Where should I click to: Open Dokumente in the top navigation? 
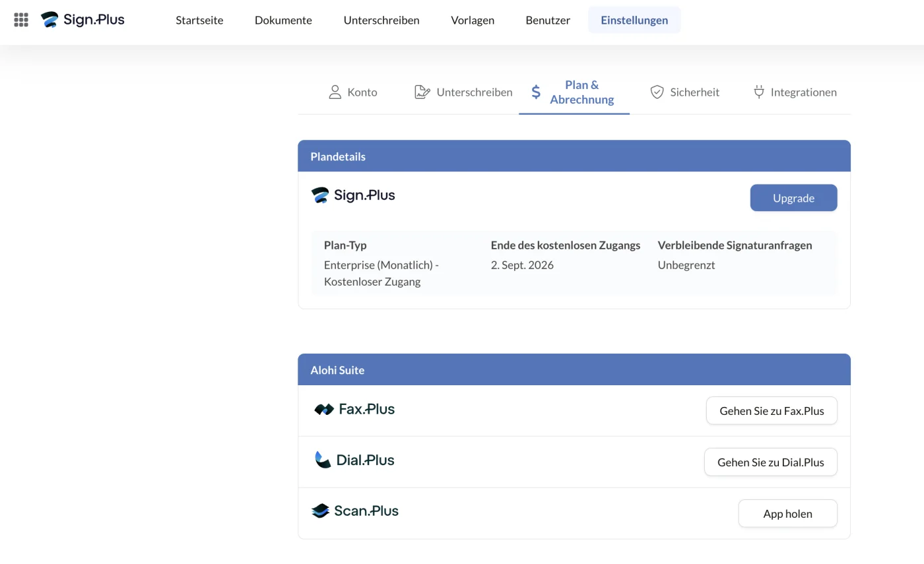283,20
